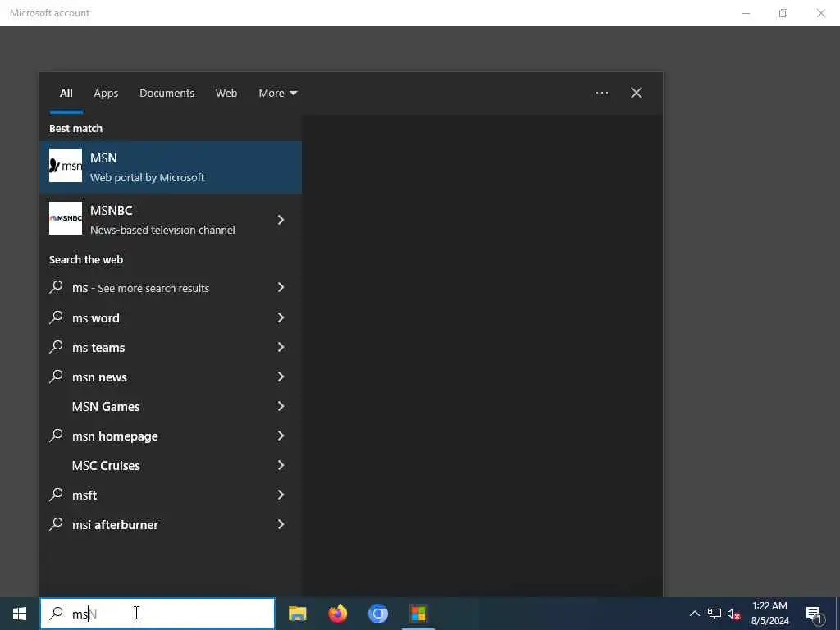The width and height of the screenshot is (840, 630).
Task: Select the 'msn homepage' web suggestion
Action: pos(171,436)
